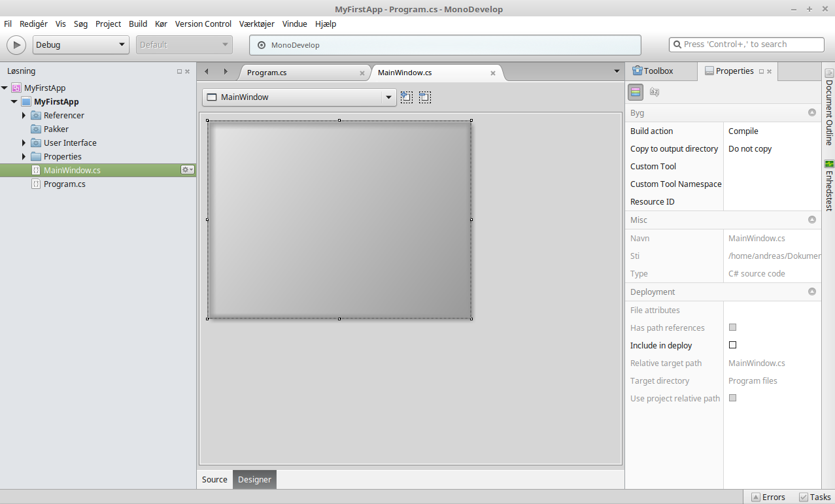Close the Program.cs tab
The height and width of the screenshot is (504, 835).
pos(362,73)
